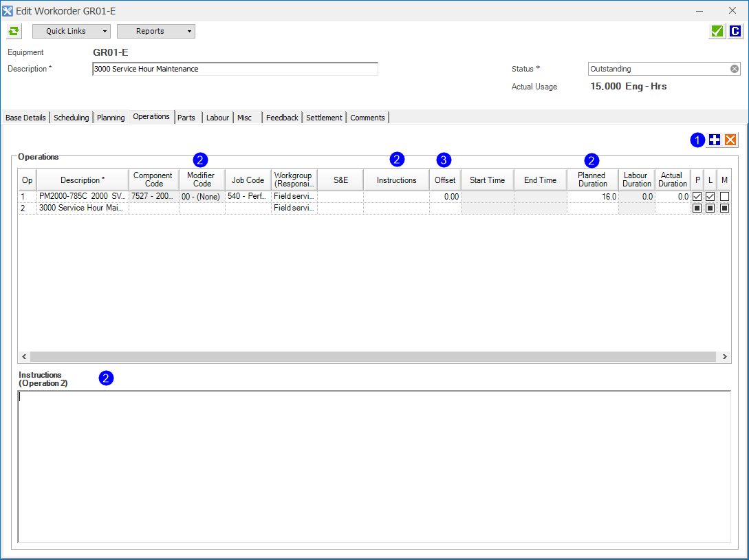Click the Op column header
This screenshot has width=749, height=560.
click(x=28, y=180)
